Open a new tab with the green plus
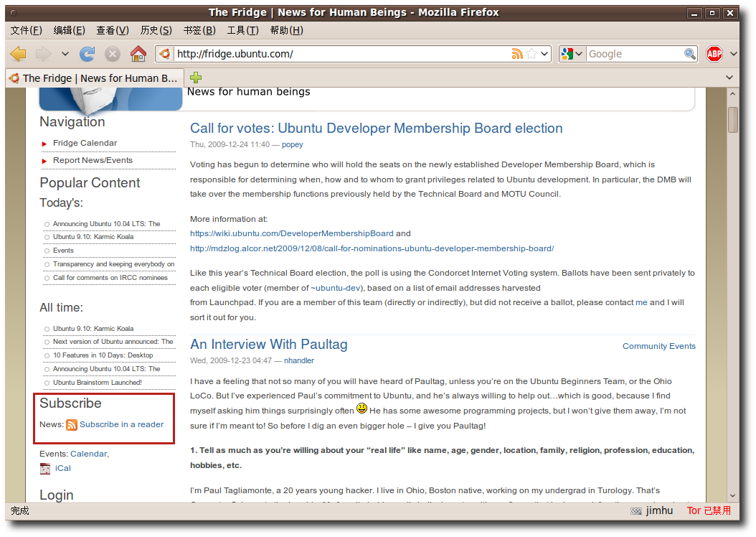The height and width of the screenshot is (537, 756). point(196,78)
